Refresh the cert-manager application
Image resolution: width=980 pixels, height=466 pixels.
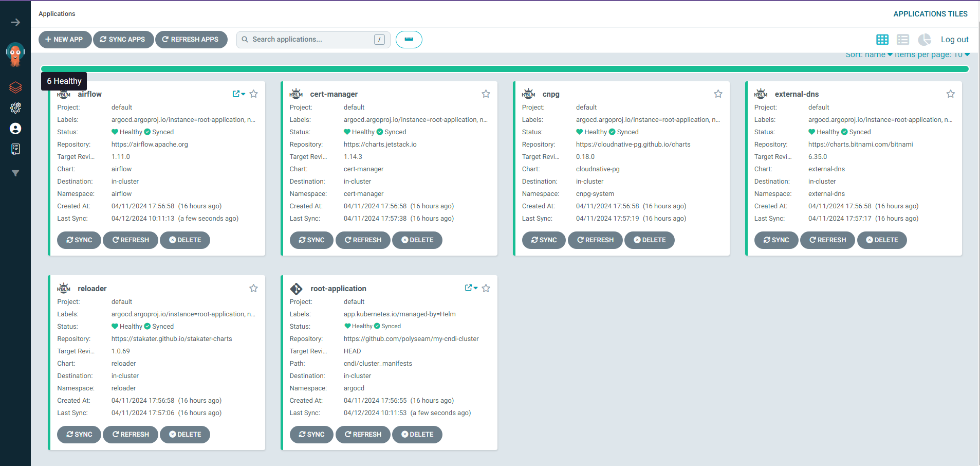[x=363, y=240]
